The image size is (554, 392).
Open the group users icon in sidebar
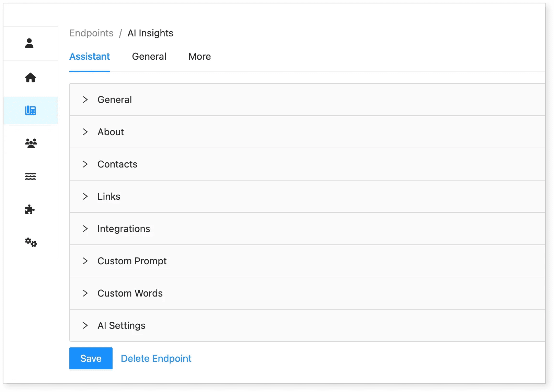point(31,143)
